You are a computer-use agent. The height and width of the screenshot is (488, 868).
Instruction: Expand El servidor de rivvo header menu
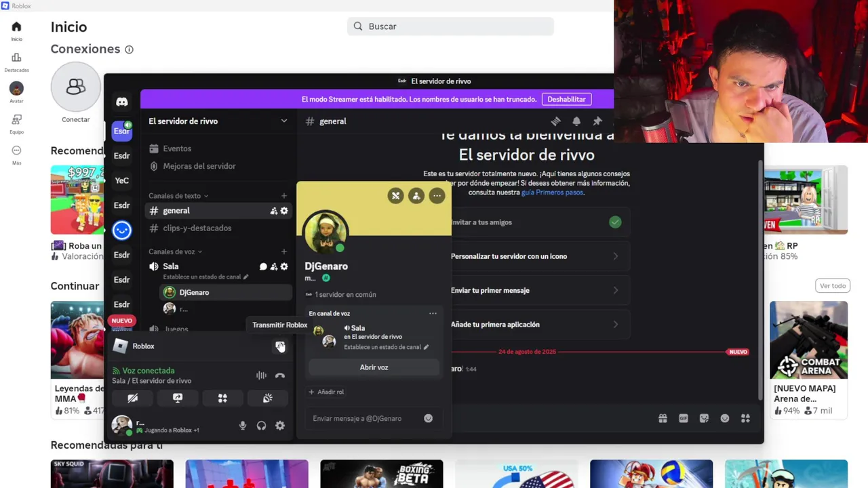(x=218, y=121)
